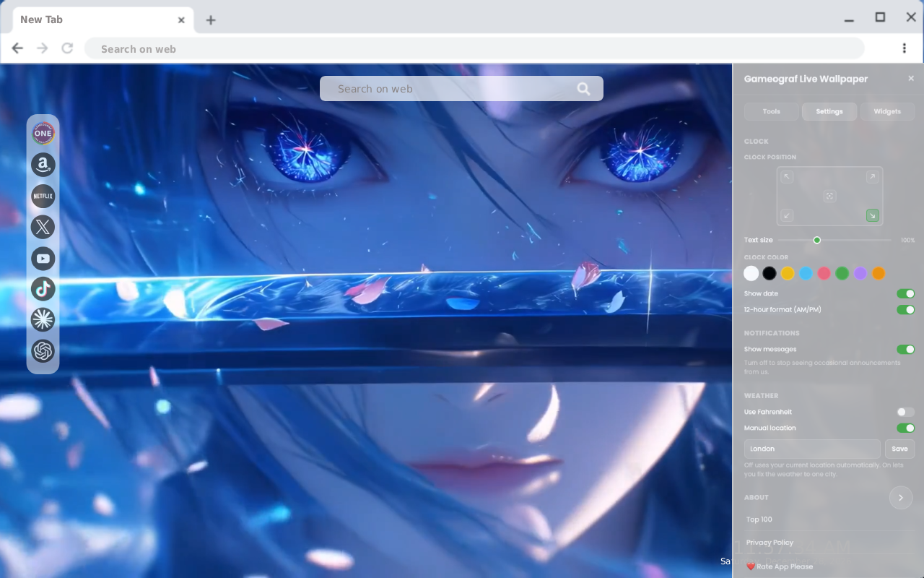Set clock position to center
The image size is (924, 578).
coord(829,196)
